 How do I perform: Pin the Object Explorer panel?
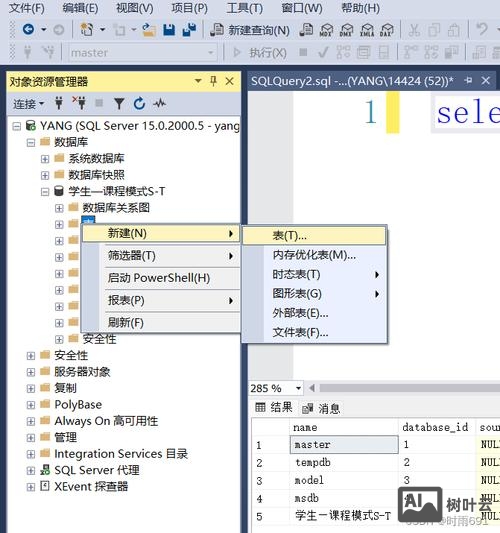point(213,81)
